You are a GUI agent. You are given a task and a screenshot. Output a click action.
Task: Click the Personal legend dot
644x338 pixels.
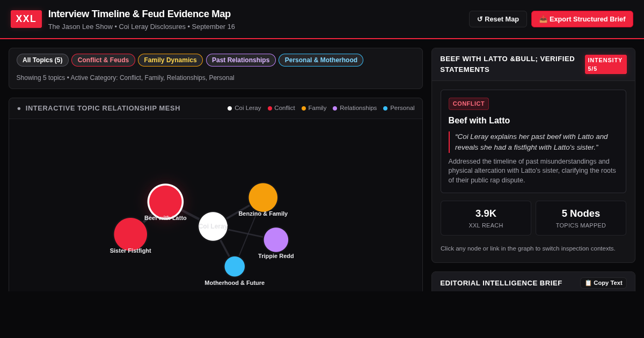click(x=385, y=108)
